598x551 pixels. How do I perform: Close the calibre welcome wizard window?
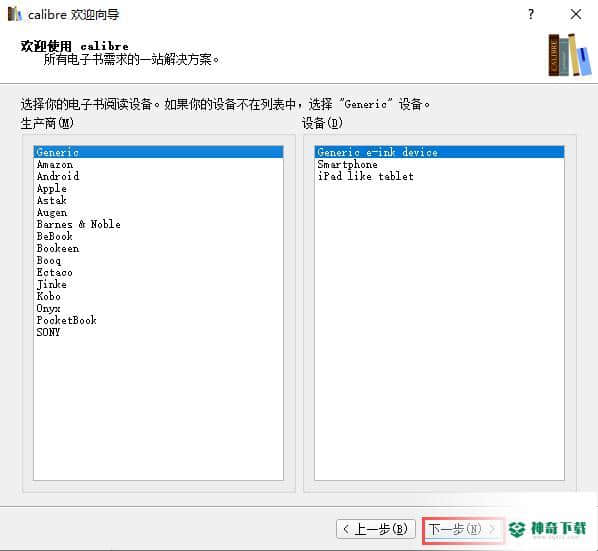pyautogui.click(x=575, y=14)
